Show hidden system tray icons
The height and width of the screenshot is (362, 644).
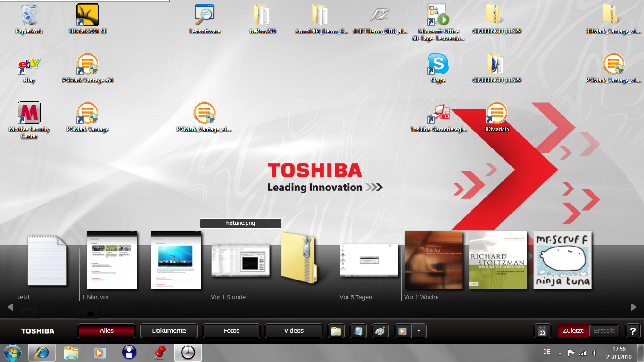click(560, 353)
